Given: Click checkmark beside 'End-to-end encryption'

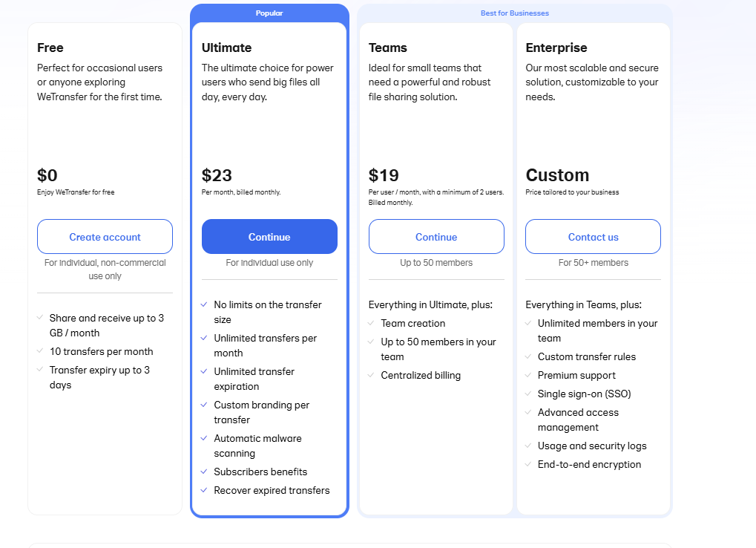Looking at the screenshot, I should [x=528, y=464].
